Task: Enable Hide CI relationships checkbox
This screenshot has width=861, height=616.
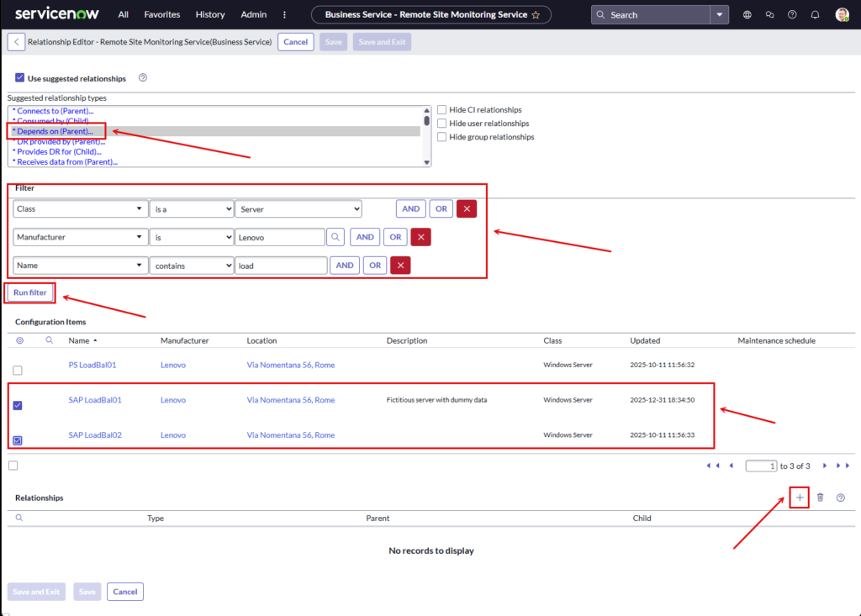Action: click(441, 110)
